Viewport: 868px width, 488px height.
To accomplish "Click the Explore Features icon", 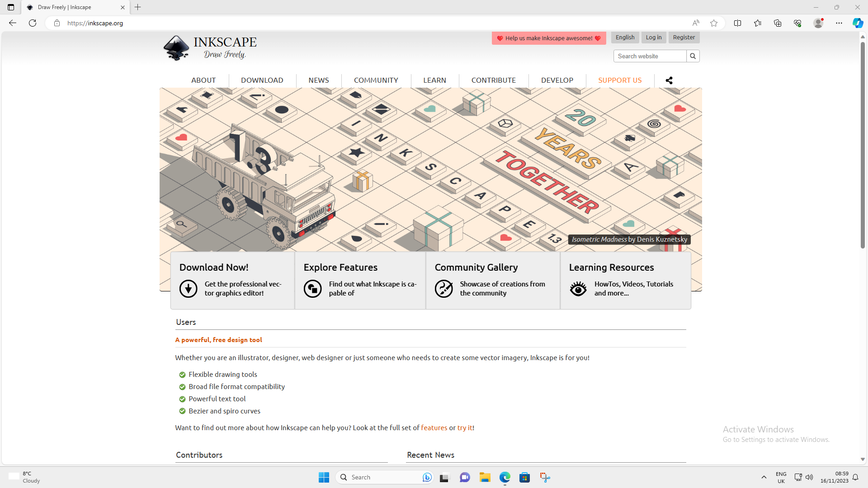I will (x=312, y=289).
